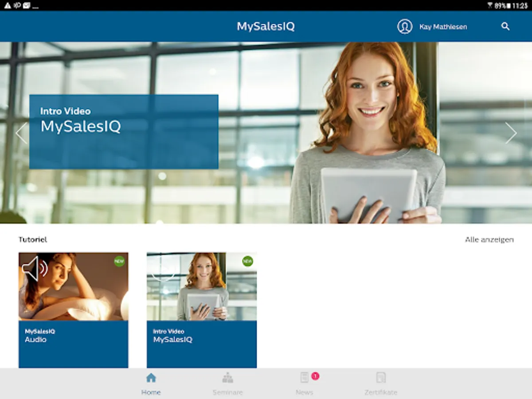The image size is (532, 399).
Task: Open News with the notification badge
Action: pyautogui.click(x=304, y=382)
